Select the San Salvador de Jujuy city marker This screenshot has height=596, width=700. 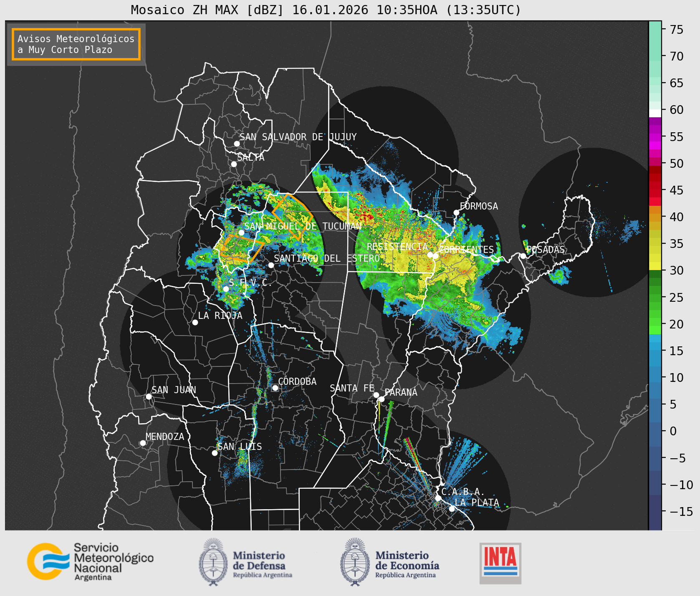coord(237,144)
